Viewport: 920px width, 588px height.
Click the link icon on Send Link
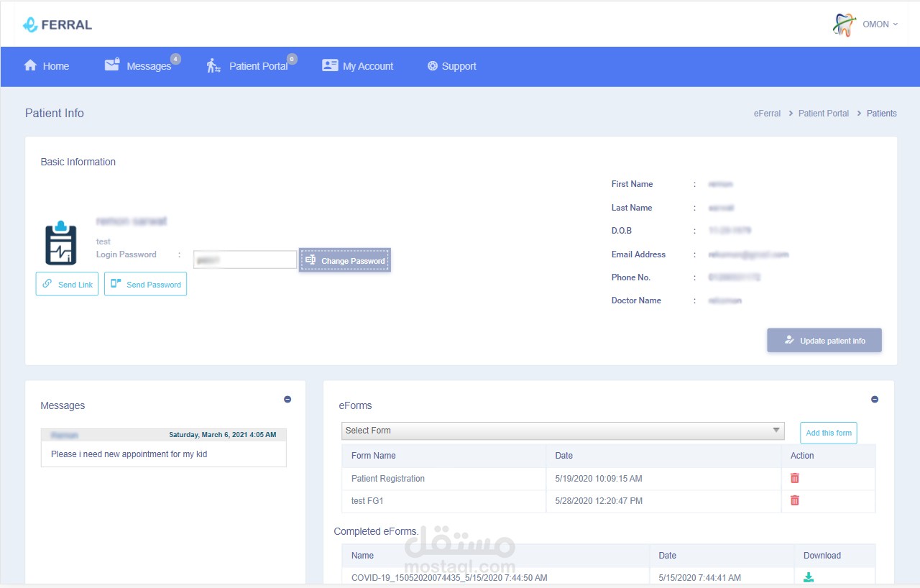(47, 283)
